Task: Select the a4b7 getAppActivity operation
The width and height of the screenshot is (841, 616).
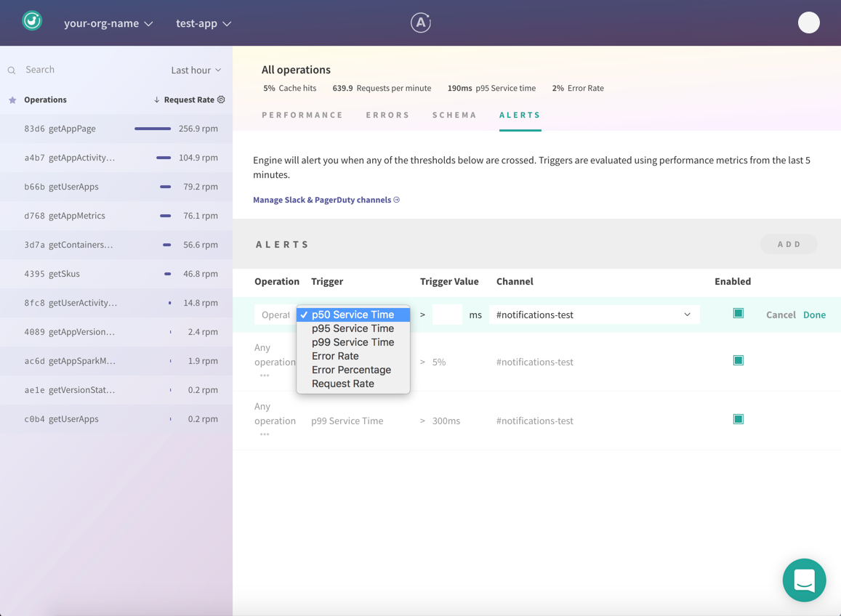Action: [x=116, y=158]
